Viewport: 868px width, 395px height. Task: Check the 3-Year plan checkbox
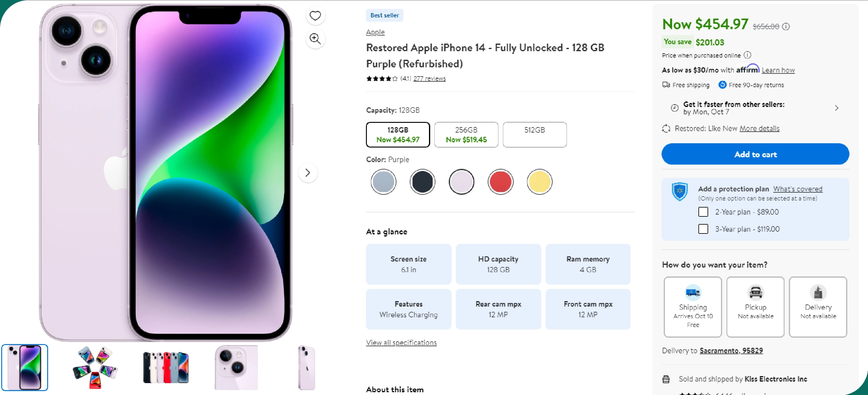tap(703, 229)
